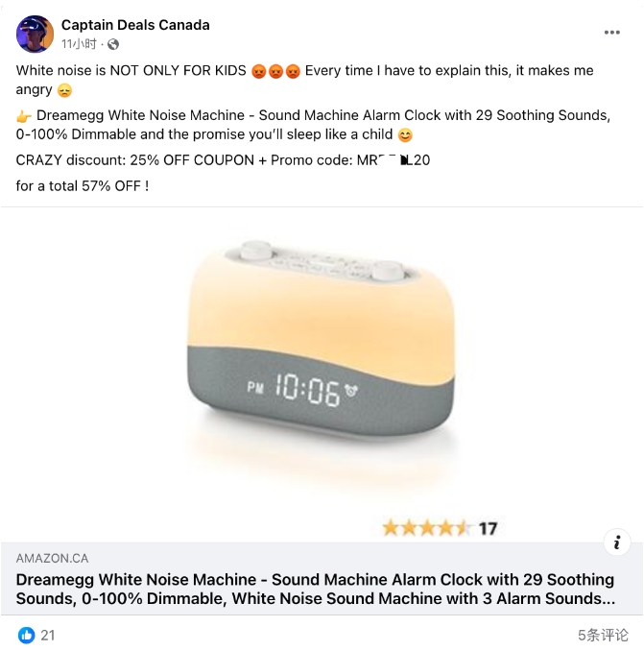
Task: Click the promo code text line
Action: [223, 160]
